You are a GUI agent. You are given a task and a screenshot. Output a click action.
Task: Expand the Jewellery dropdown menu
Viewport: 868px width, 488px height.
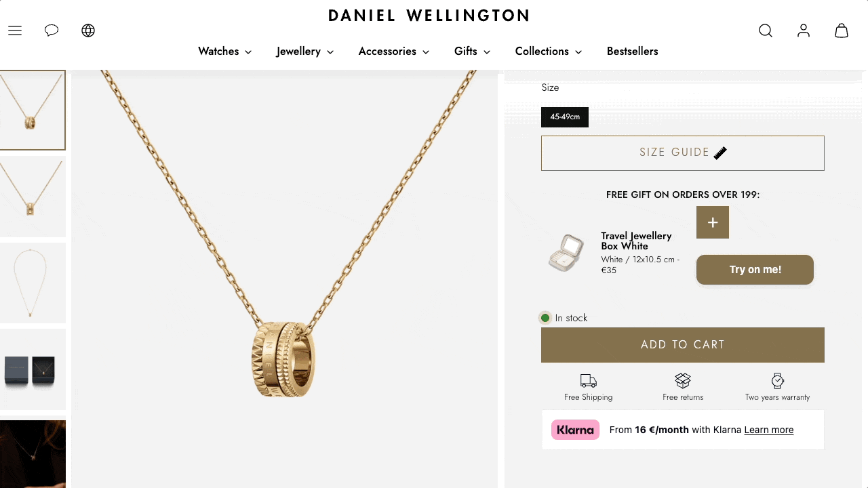click(x=305, y=52)
